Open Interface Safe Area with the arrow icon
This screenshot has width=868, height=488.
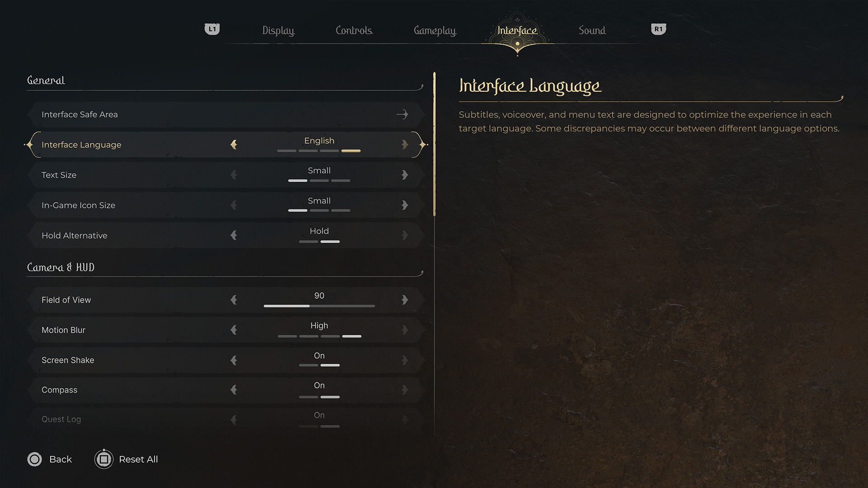[x=402, y=114]
